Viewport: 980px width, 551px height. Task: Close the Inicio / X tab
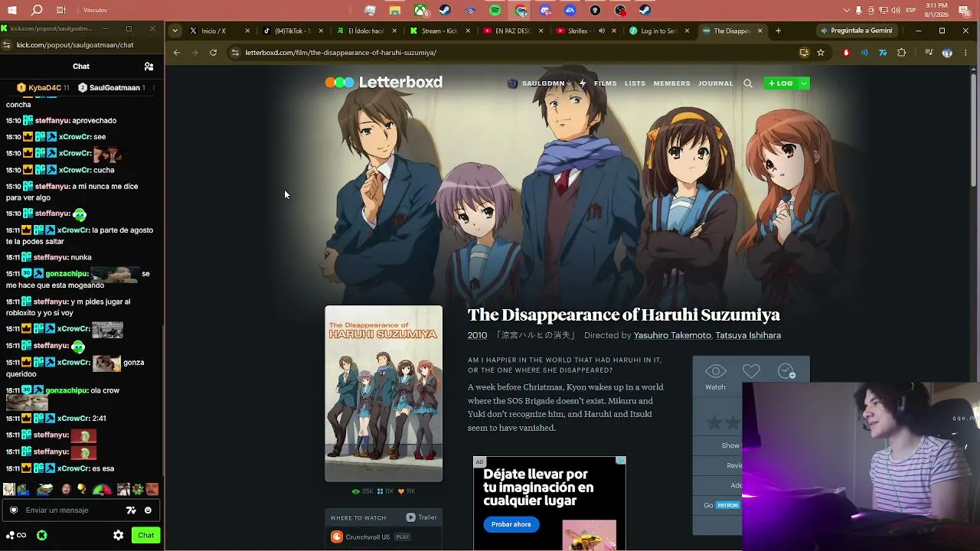tap(247, 31)
